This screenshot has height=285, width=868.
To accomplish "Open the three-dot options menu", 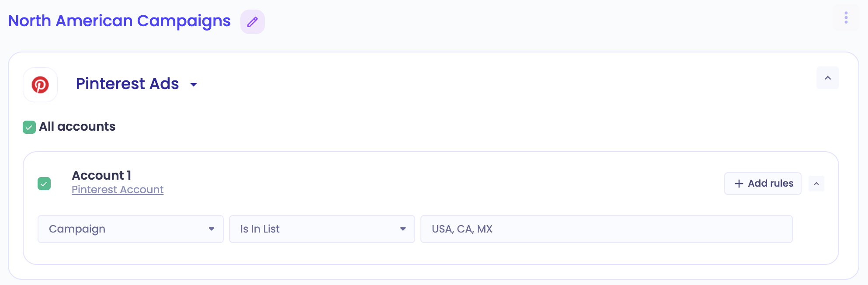I will [x=846, y=17].
